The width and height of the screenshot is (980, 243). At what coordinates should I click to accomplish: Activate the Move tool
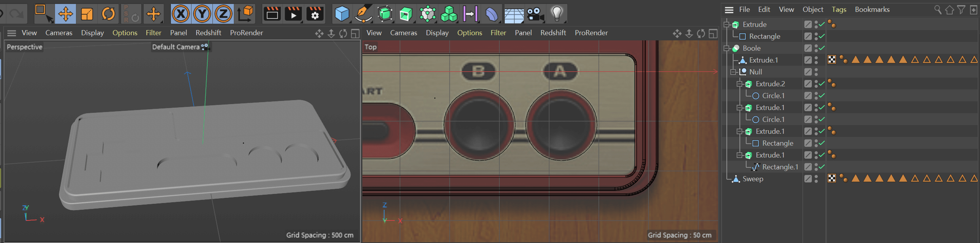(x=65, y=14)
